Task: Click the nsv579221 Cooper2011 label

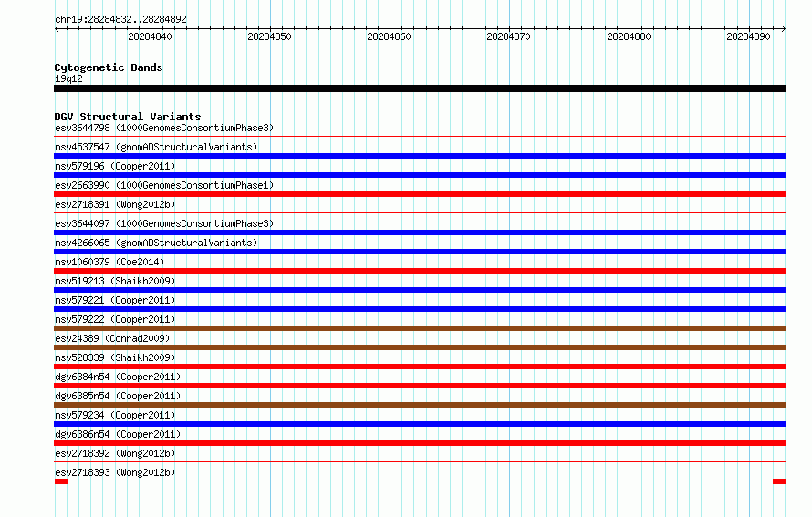Action: (x=115, y=300)
